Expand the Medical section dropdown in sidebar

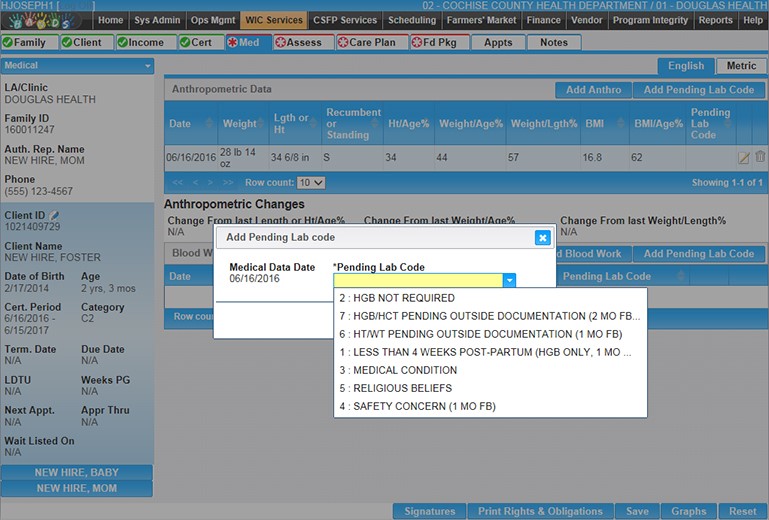point(148,66)
